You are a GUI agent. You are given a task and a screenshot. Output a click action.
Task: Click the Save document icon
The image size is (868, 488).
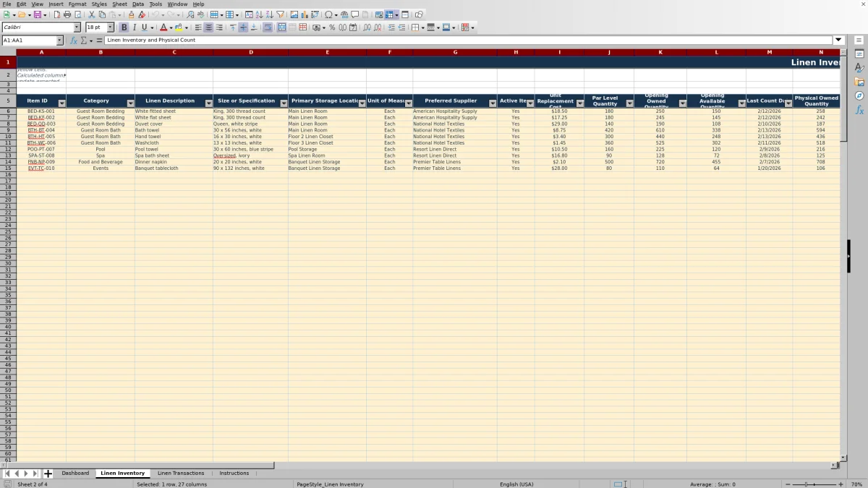pyautogui.click(x=37, y=14)
